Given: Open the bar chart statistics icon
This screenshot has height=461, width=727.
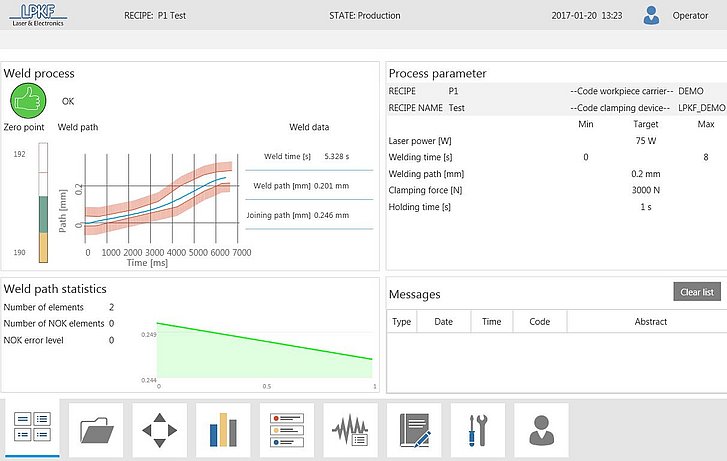Looking at the screenshot, I should coord(223,429).
